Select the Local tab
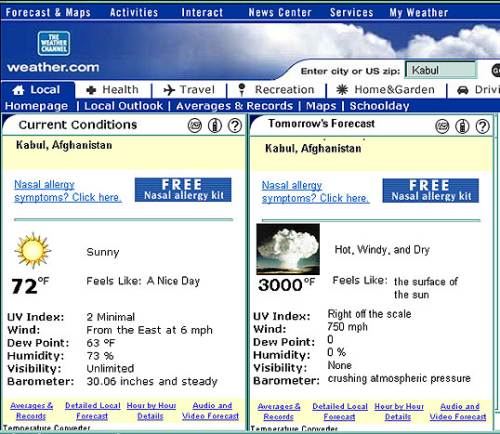The height and width of the screenshot is (434, 500). coord(37,90)
